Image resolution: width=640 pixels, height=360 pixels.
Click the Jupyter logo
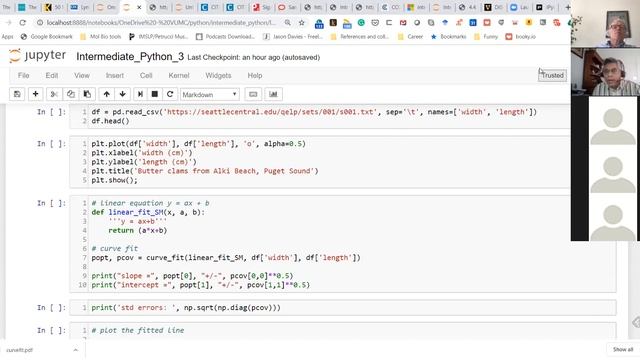pyautogui.click(x=38, y=56)
